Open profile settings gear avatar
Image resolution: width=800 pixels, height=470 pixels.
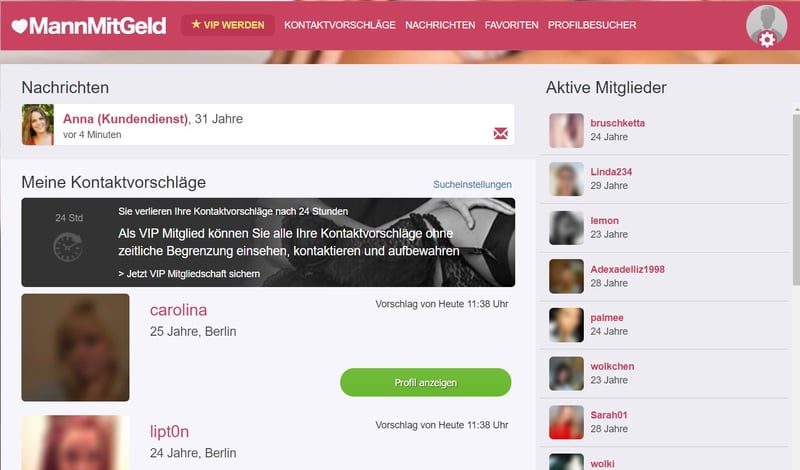point(766,26)
